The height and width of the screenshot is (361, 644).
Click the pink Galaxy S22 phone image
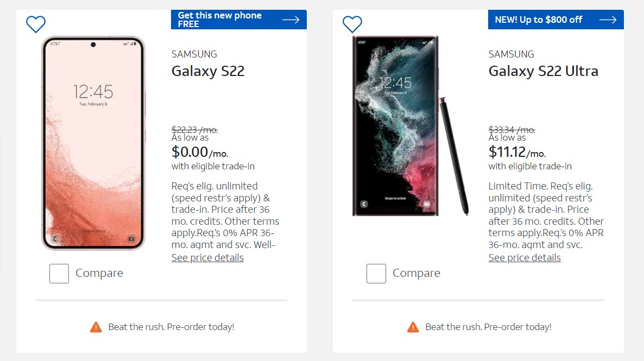pos(93,143)
